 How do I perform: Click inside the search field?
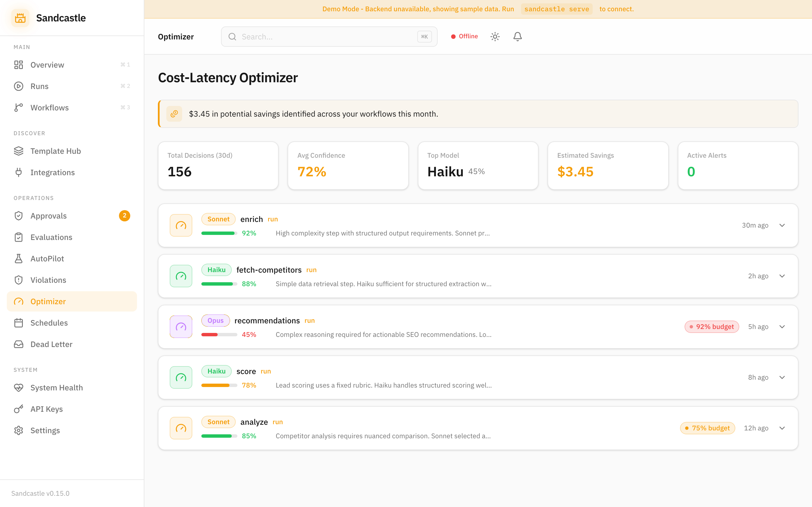point(329,37)
